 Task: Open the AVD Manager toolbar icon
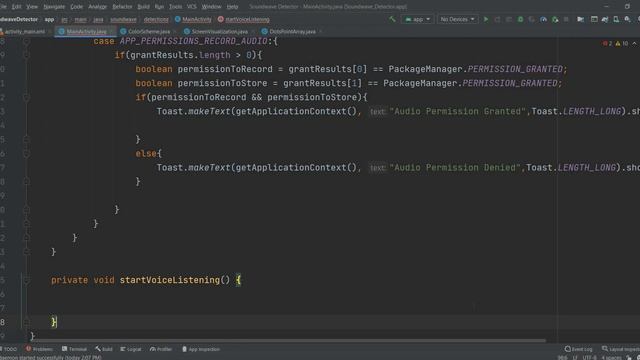click(616, 19)
